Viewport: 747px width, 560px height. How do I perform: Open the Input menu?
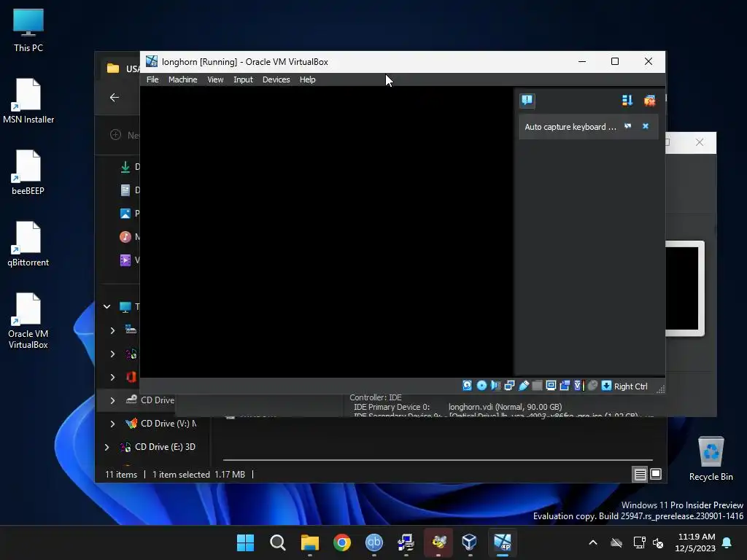click(x=243, y=79)
